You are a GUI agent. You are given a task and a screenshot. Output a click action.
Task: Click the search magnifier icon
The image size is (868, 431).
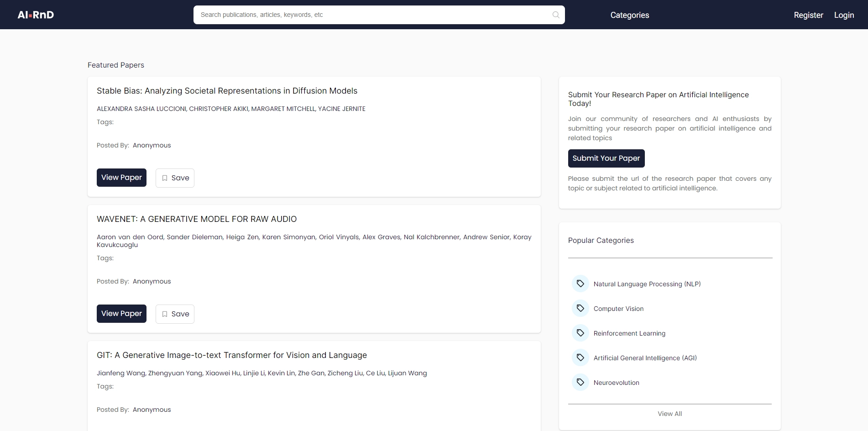pyautogui.click(x=555, y=15)
